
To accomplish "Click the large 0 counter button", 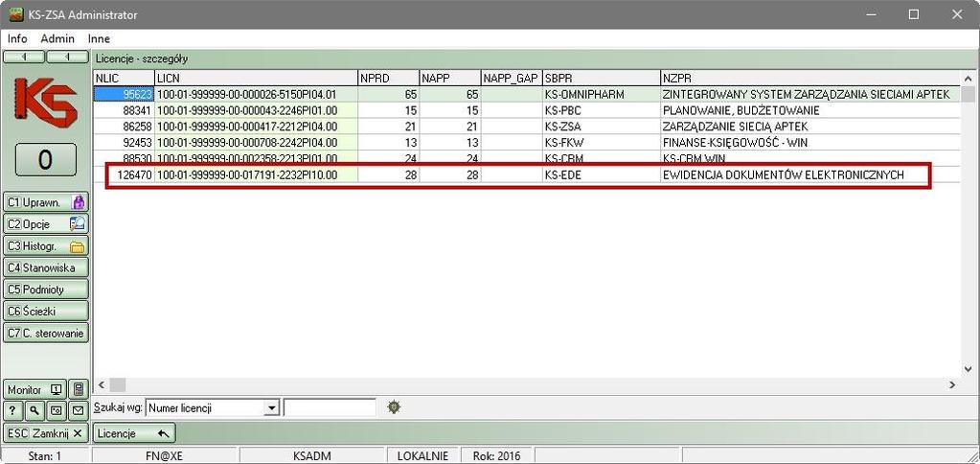I will point(46,159).
